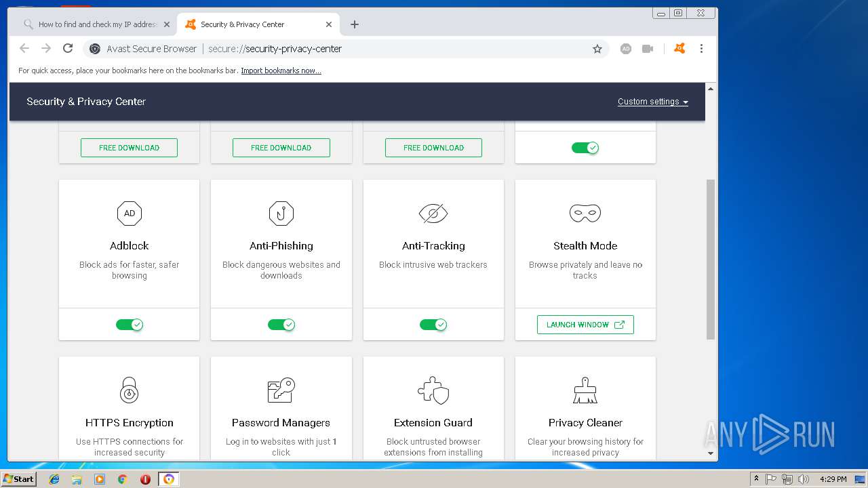Click the network tray icon
The image size is (868, 488).
point(787,479)
